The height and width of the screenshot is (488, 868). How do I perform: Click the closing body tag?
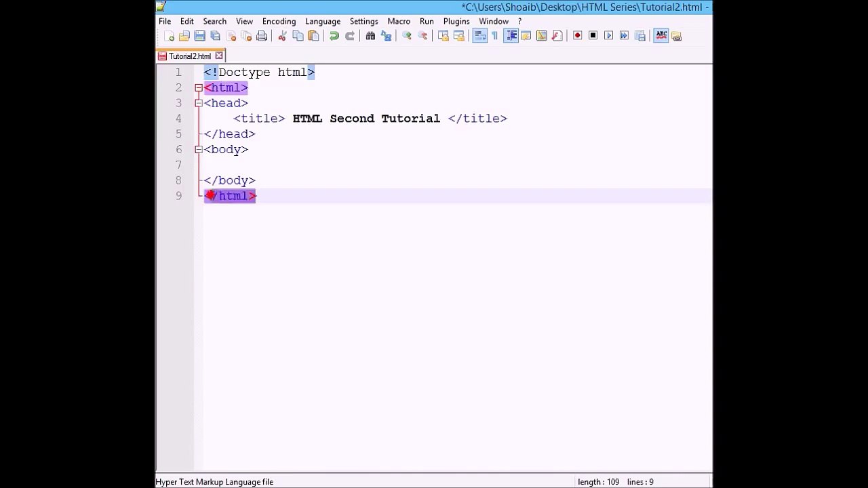coord(229,180)
